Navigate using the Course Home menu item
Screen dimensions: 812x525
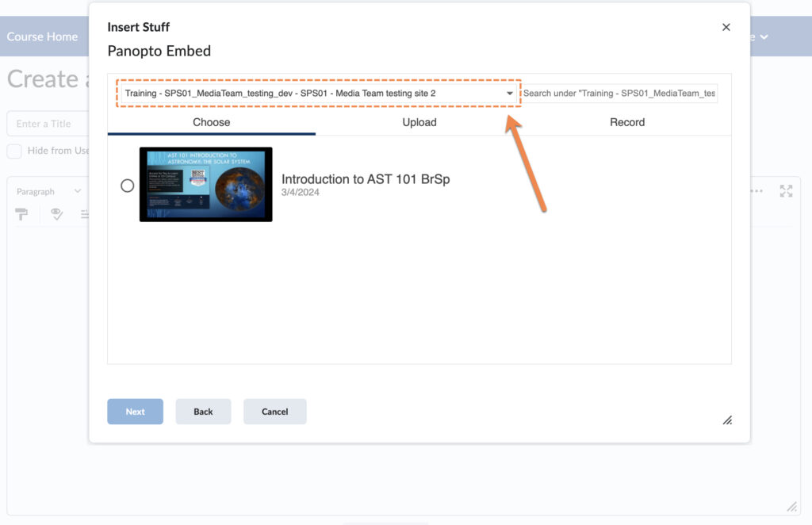[x=42, y=36]
